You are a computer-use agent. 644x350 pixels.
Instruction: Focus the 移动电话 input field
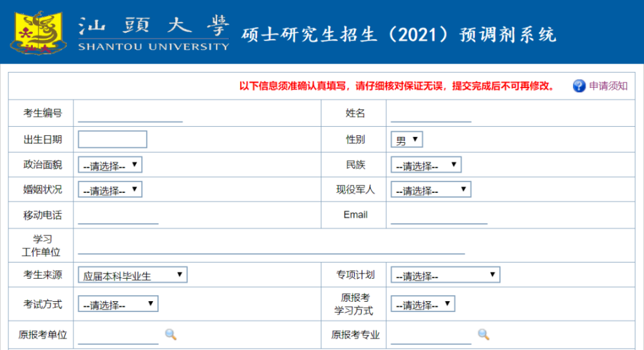click(118, 216)
